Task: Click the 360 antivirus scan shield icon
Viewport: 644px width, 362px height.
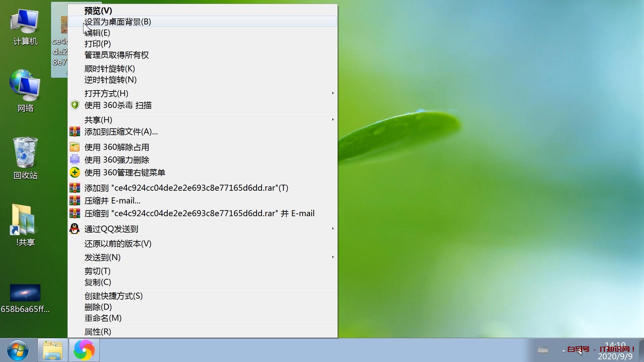Action: [74, 105]
